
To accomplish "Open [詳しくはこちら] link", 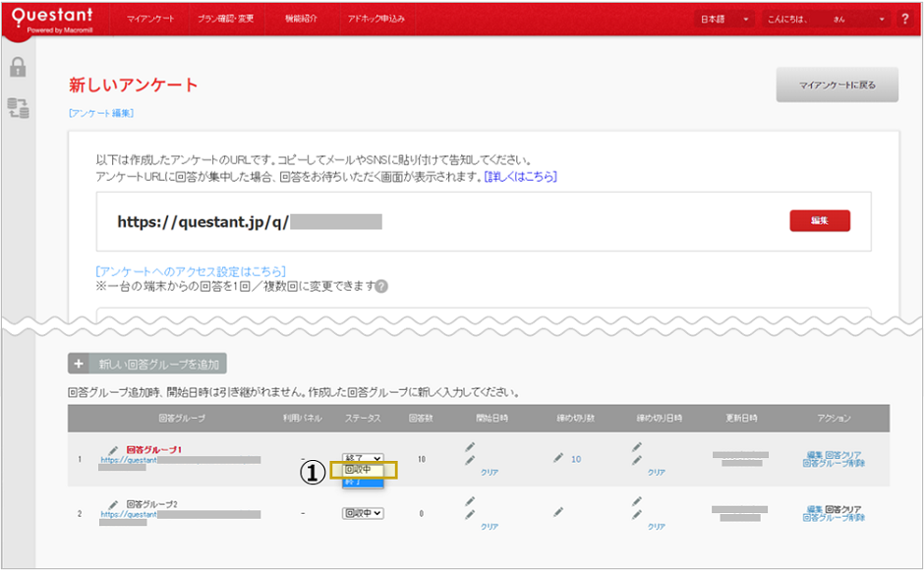I will (x=520, y=176).
